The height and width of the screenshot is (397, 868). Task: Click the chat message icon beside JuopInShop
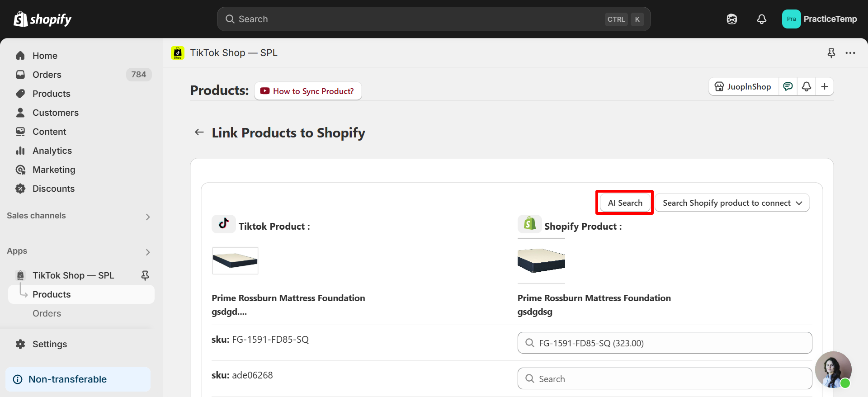788,86
